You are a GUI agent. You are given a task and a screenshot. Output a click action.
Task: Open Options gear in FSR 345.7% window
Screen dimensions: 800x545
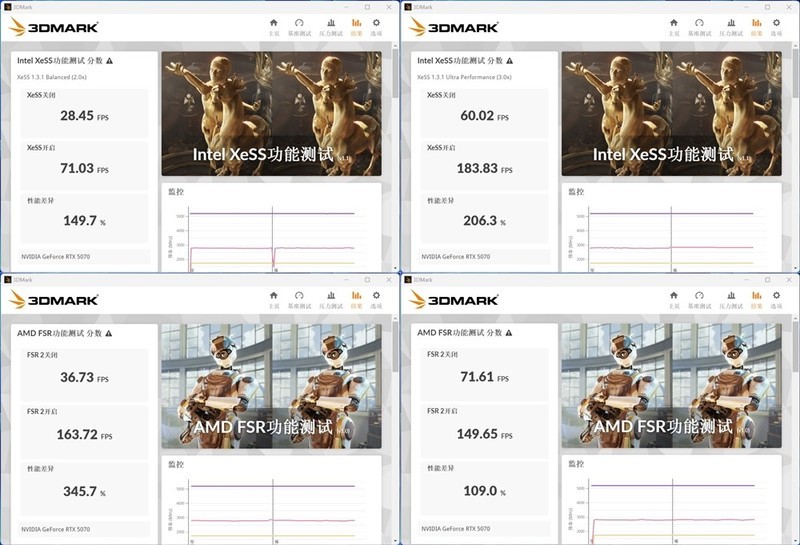point(376,295)
